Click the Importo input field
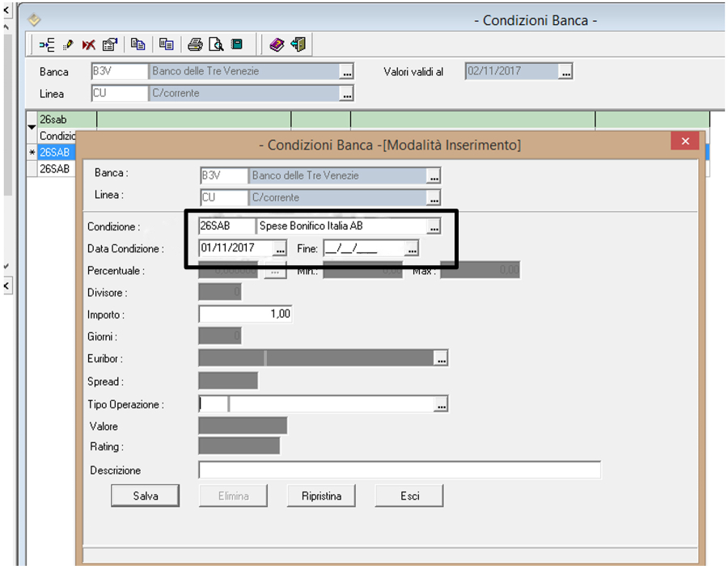This screenshot has width=728, height=570. pos(245,315)
